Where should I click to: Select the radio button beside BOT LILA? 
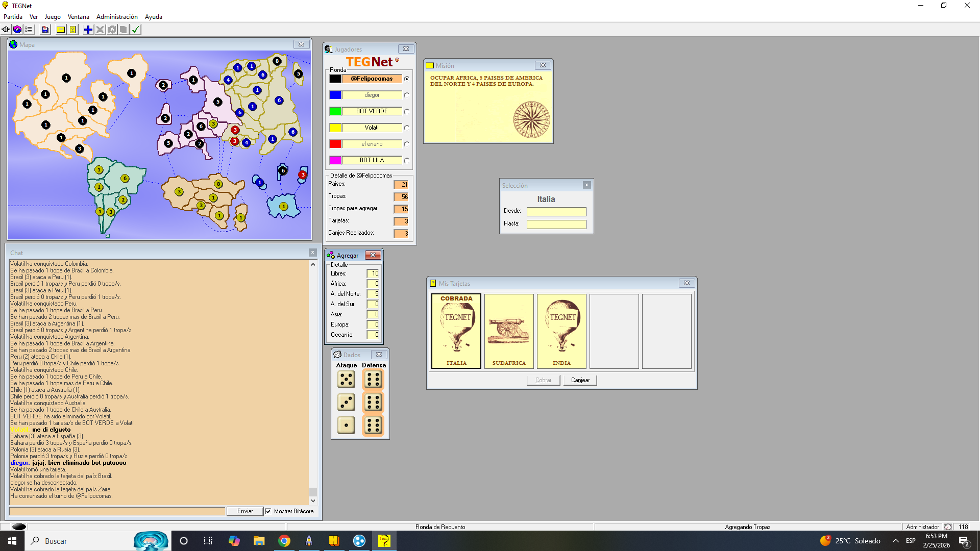pos(406,160)
